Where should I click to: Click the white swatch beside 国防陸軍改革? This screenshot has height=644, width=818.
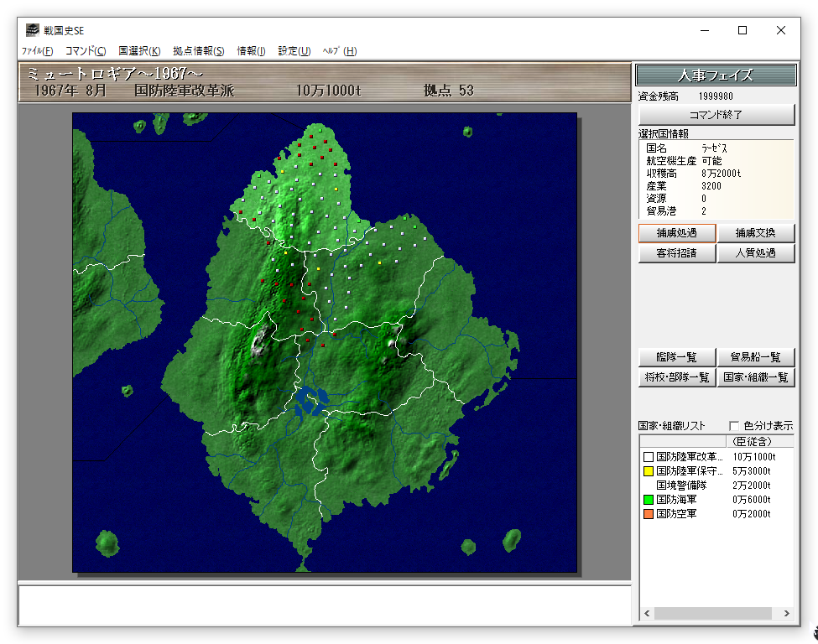648,457
